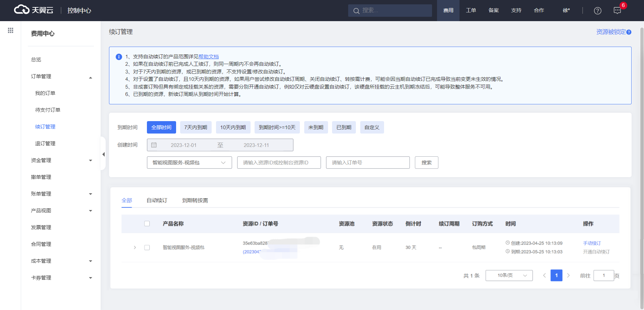Check the select-all checkbox in table header
644x310 pixels.
[147, 224]
